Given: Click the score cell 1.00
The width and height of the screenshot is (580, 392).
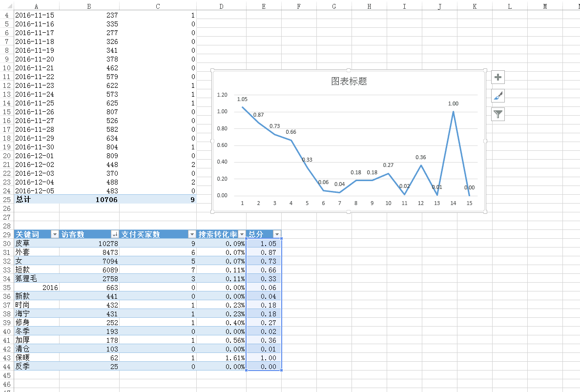Looking at the screenshot, I should 264,358.
